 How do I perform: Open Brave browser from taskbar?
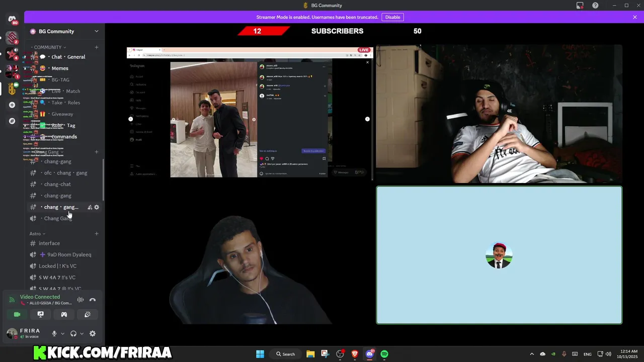[355, 354]
